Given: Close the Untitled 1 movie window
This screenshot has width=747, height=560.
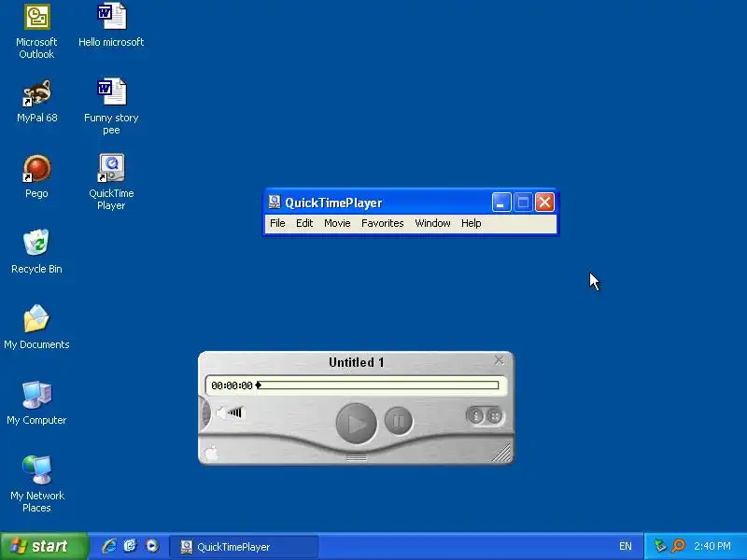Looking at the screenshot, I should (499, 360).
